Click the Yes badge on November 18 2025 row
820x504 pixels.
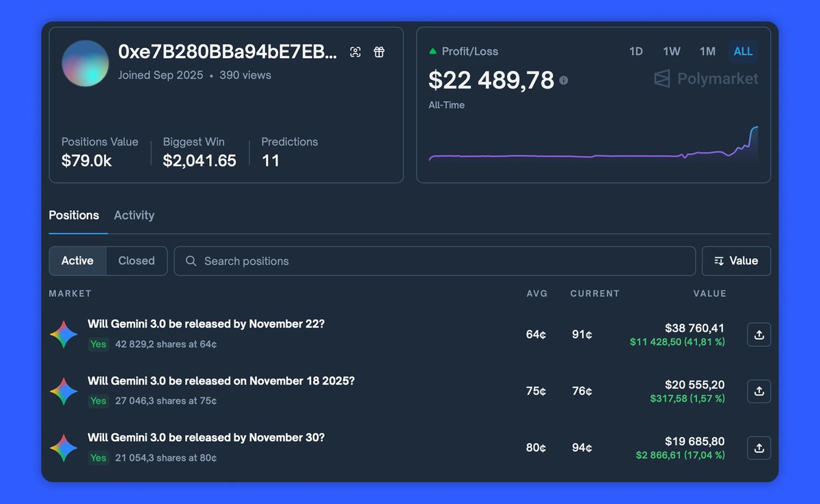[x=98, y=401]
